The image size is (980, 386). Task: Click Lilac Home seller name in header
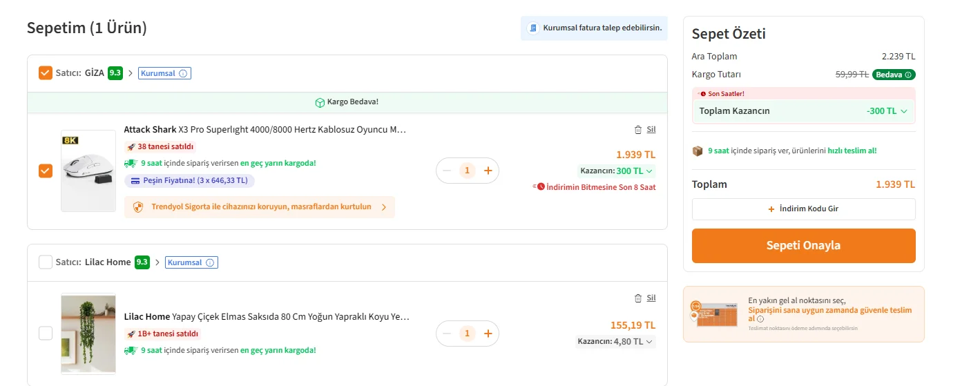point(108,262)
